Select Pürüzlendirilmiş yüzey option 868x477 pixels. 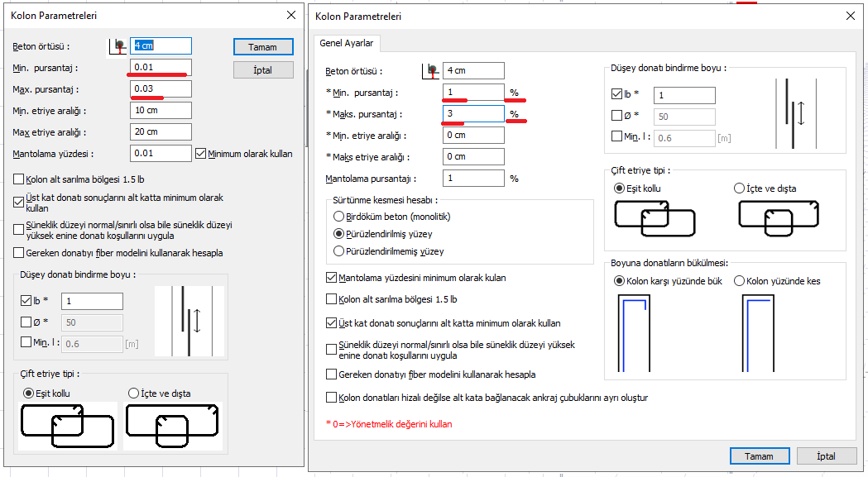(338, 233)
